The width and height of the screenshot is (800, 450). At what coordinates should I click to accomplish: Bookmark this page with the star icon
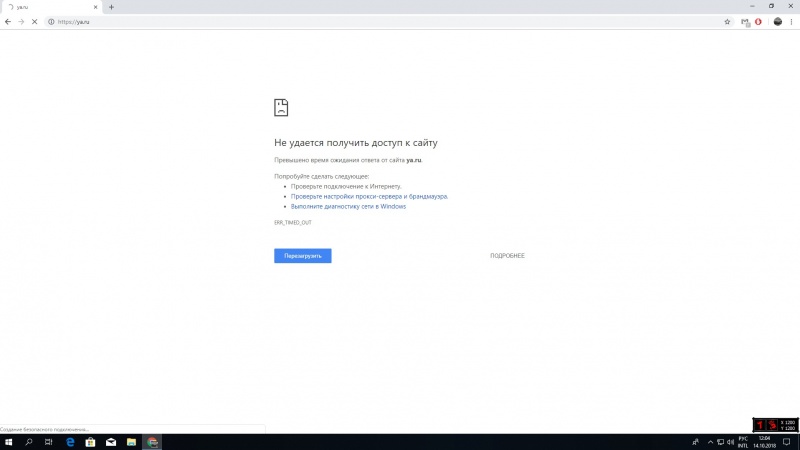pyautogui.click(x=727, y=21)
